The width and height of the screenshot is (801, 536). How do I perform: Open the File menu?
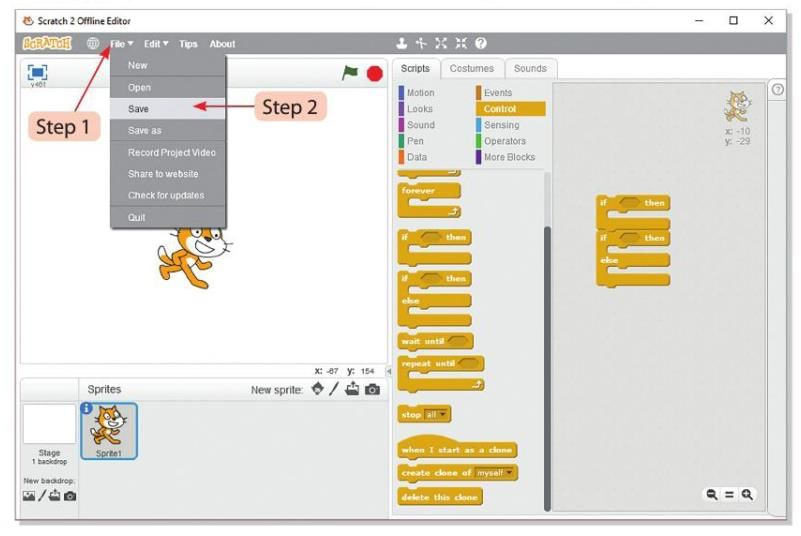(122, 44)
